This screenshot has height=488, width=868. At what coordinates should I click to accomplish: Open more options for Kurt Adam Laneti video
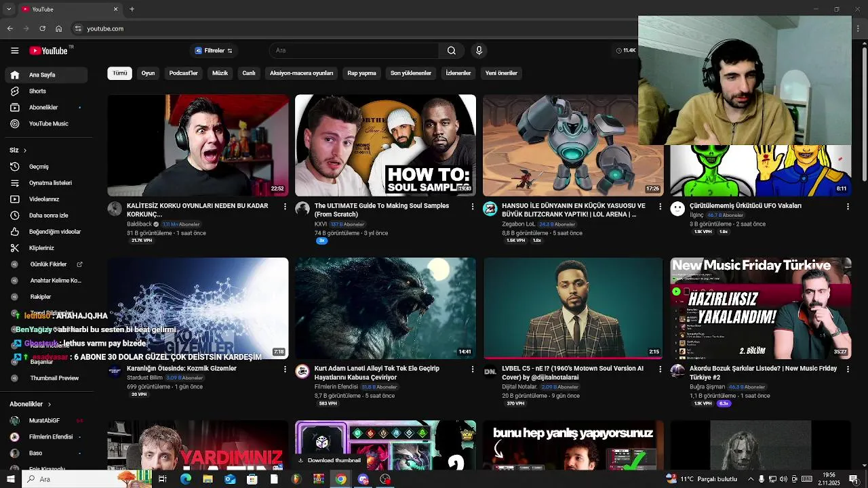(x=473, y=369)
